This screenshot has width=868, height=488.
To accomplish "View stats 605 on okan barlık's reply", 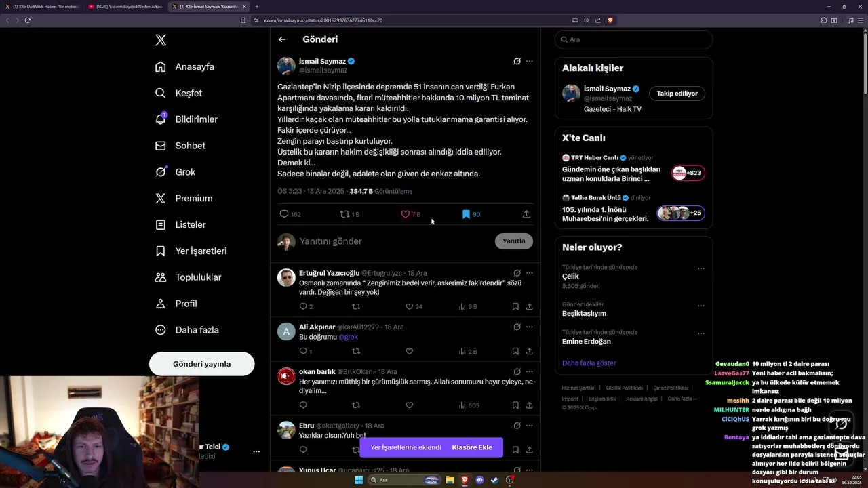I will (x=469, y=405).
